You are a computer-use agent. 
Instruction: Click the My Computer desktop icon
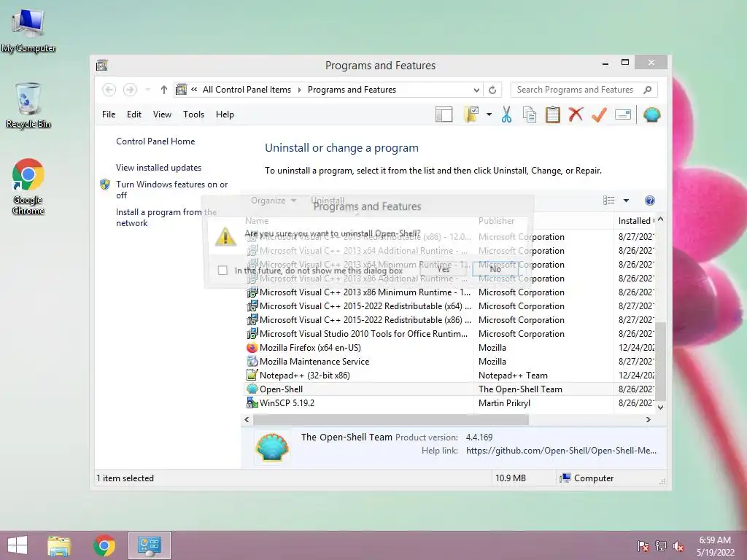[x=28, y=31]
